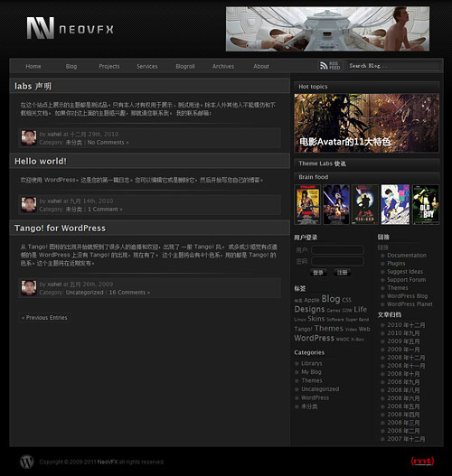Open WordPress Blog link
This screenshot has height=476, width=452.
click(408, 296)
